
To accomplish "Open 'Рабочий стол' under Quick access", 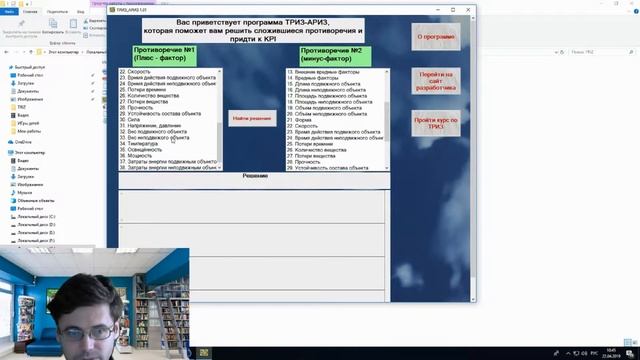I will click(30, 75).
